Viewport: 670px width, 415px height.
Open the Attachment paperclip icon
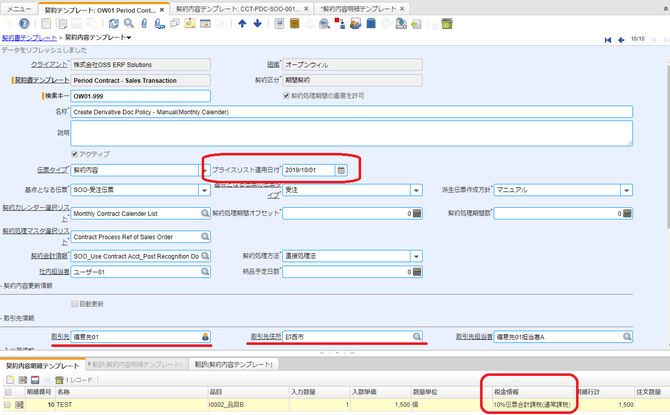144,24
